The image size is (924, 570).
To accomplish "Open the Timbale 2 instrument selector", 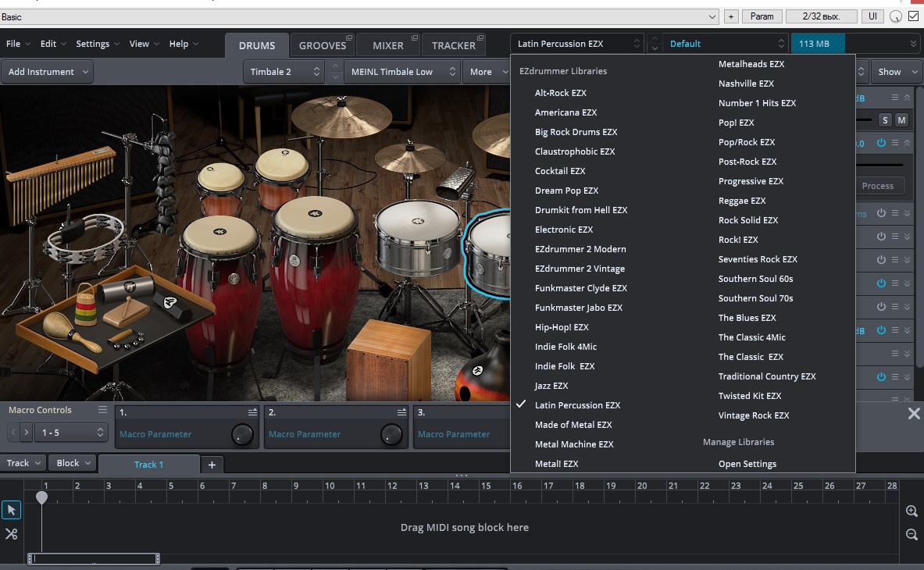I will click(x=284, y=72).
